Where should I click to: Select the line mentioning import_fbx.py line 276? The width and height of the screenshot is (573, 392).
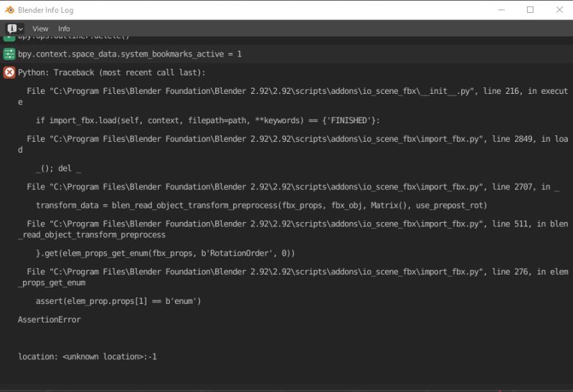pos(293,277)
